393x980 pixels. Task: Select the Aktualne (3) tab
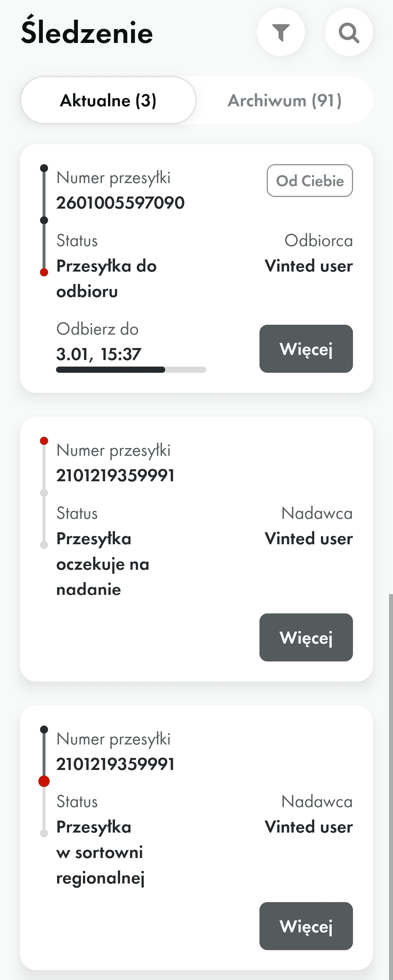coord(108,100)
